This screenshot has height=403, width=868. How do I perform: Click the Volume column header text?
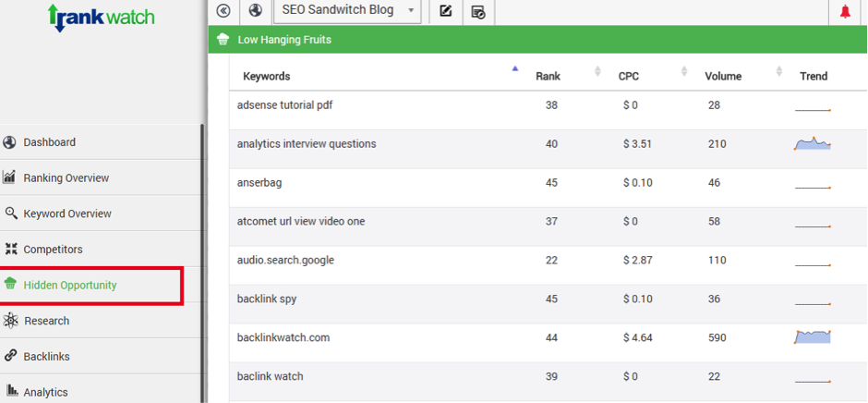(x=723, y=77)
